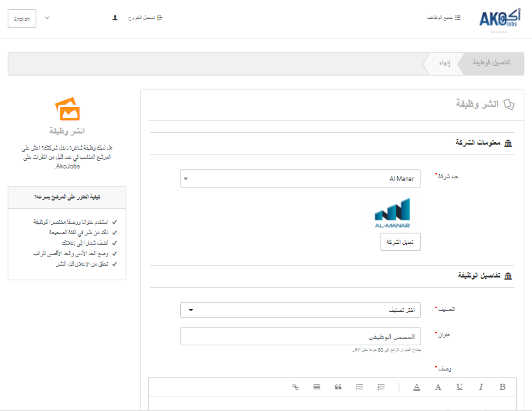Screen dimensions: 532x411
Task: Click the المسمى الوظيفي job title field
Action: coord(301,336)
